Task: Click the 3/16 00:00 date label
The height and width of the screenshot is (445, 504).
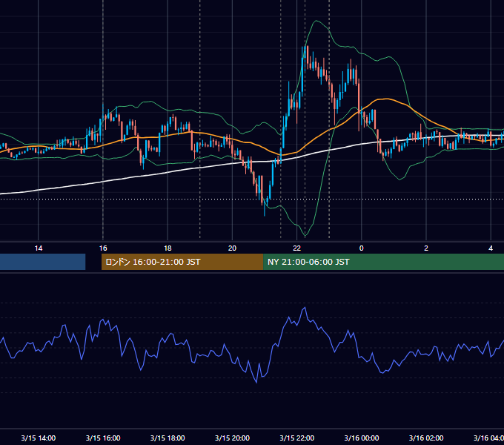Action: click(x=361, y=438)
